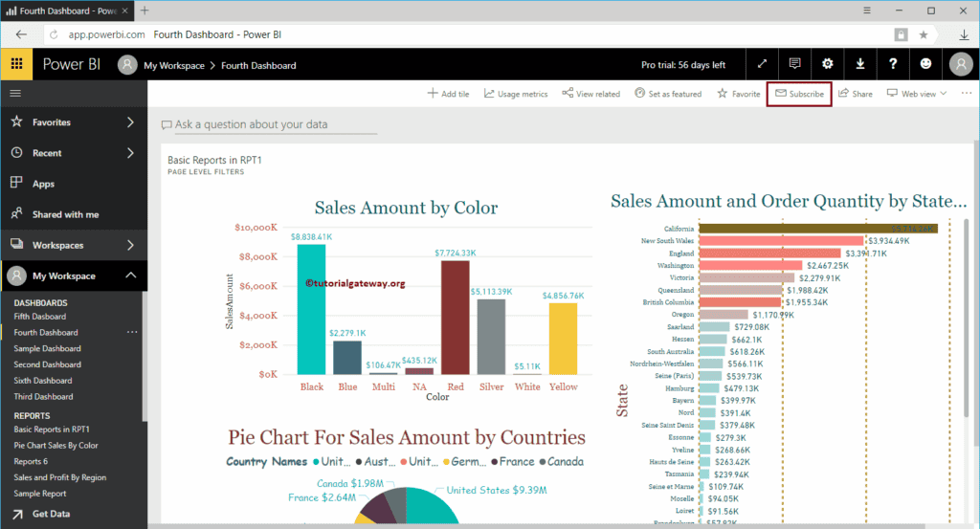The image size is (980, 529).
Task: Open the help question mark icon
Action: point(893,64)
